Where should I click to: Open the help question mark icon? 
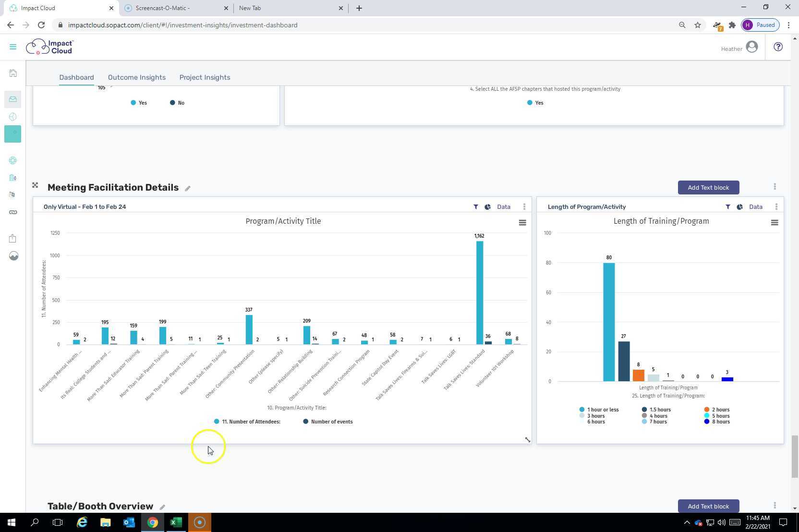tap(778, 47)
